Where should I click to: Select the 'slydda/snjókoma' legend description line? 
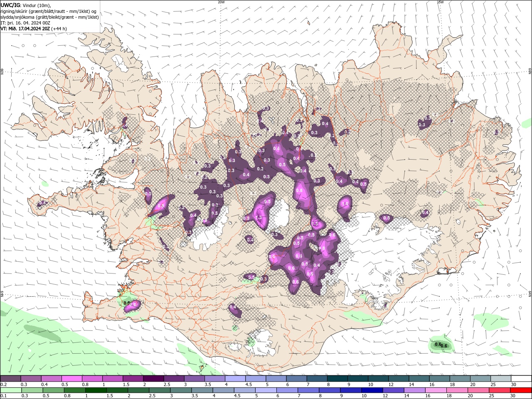tap(50, 17)
